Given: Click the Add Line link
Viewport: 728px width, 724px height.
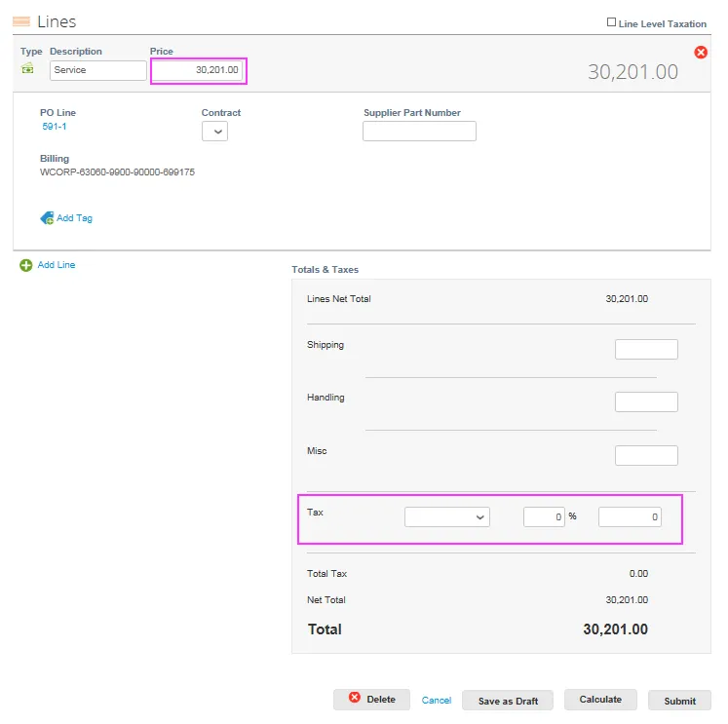Looking at the screenshot, I should coord(57,264).
